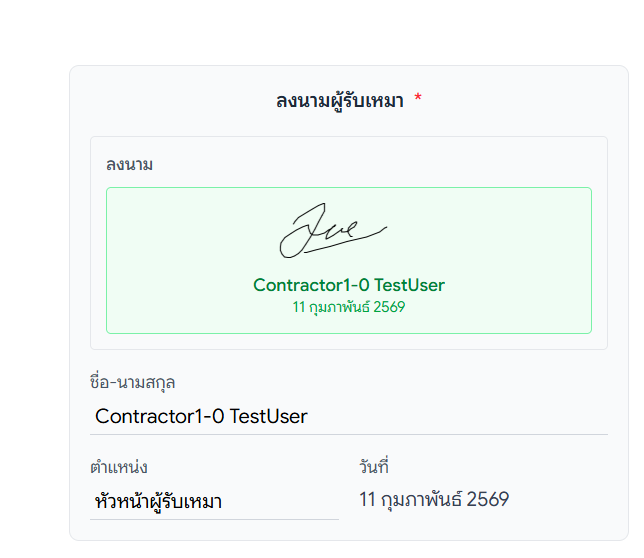The width and height of the screenshot is (644, 558).
Task: Click the red required asterisk
Action: [418, 101]
